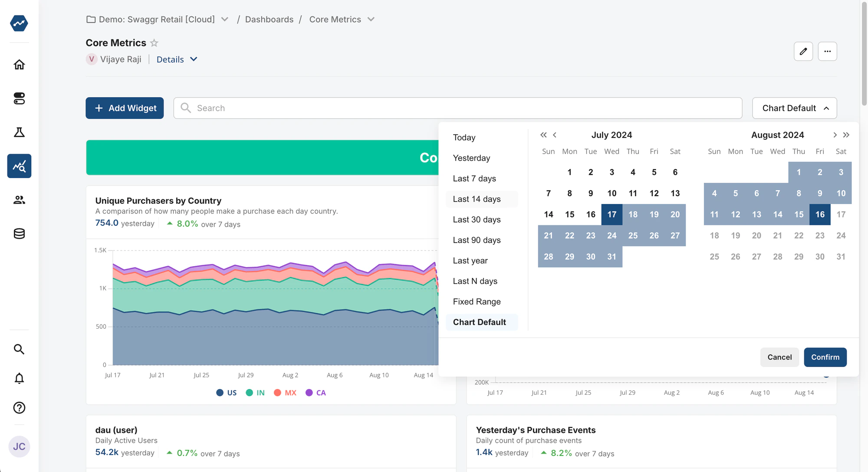Viewport: 868px width, 472px height.
Task: Open the Home dashboard from the sidebar
Action: 19,64
